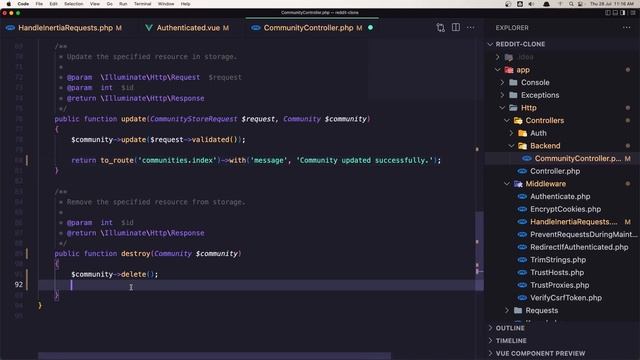Open Spotlight search in the menu bar
The height and width of the screenshot is (360, 640).
point(571,4)
